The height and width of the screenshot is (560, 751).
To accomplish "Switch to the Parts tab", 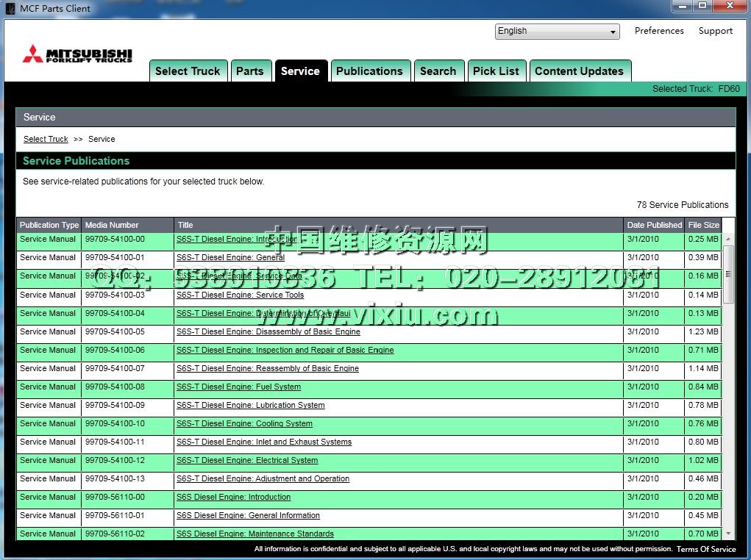I will coord(250,71).
